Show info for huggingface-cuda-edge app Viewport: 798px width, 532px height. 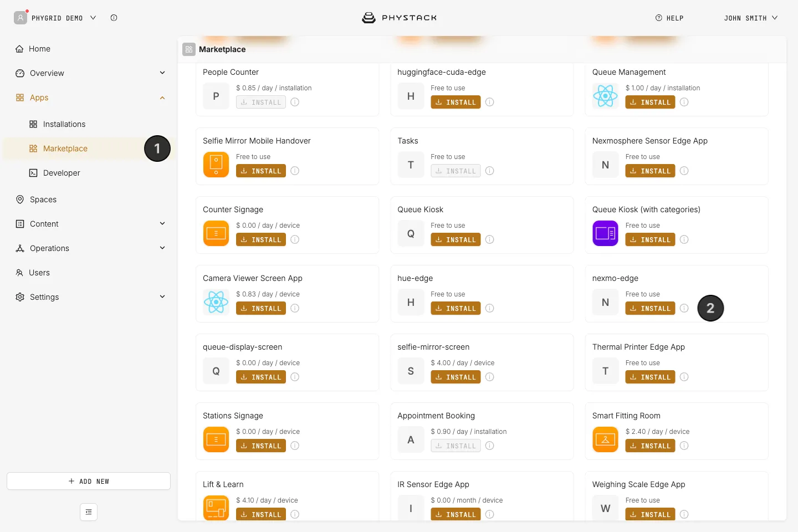(x=489, y=102)
